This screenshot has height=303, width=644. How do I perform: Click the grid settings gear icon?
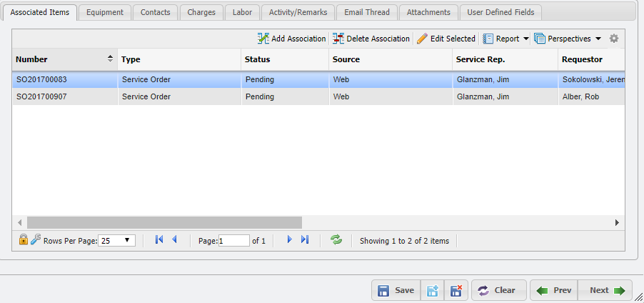(x=613, y=39)
